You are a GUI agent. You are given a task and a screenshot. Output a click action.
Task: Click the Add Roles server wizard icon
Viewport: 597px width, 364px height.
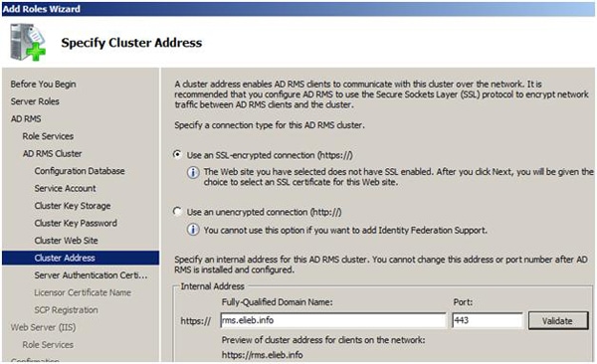click(28, 42)
